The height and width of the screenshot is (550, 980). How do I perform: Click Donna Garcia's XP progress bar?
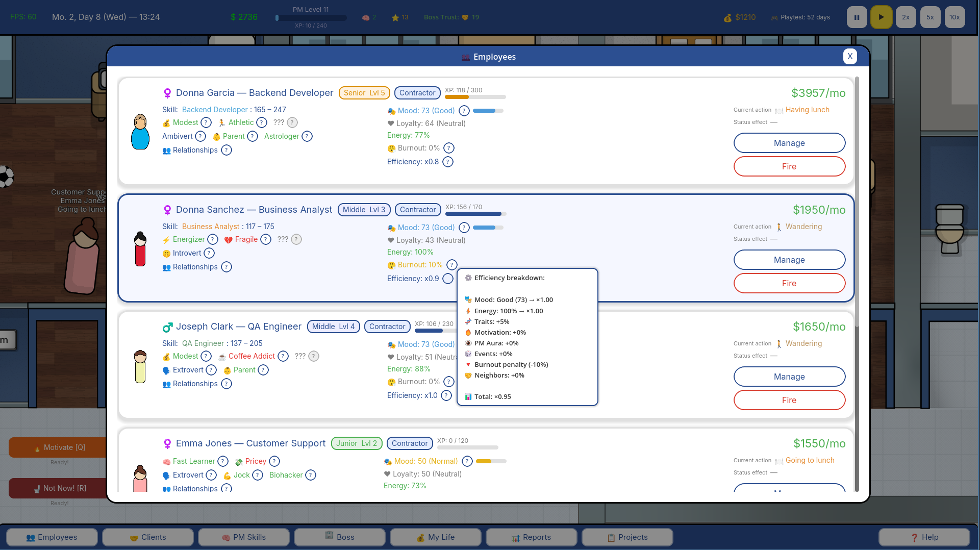(475, 97)
